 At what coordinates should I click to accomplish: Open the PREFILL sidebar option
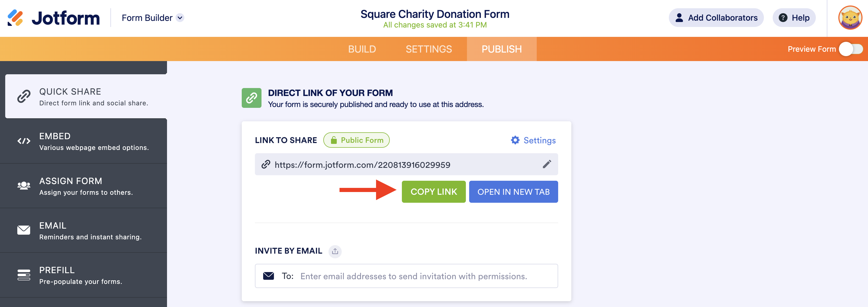pos(84,275)
